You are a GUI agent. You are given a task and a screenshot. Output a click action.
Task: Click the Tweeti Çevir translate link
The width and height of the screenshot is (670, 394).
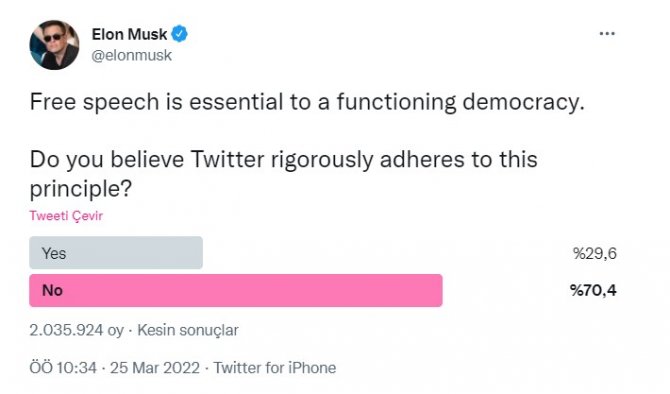click(x=66, y=216)
